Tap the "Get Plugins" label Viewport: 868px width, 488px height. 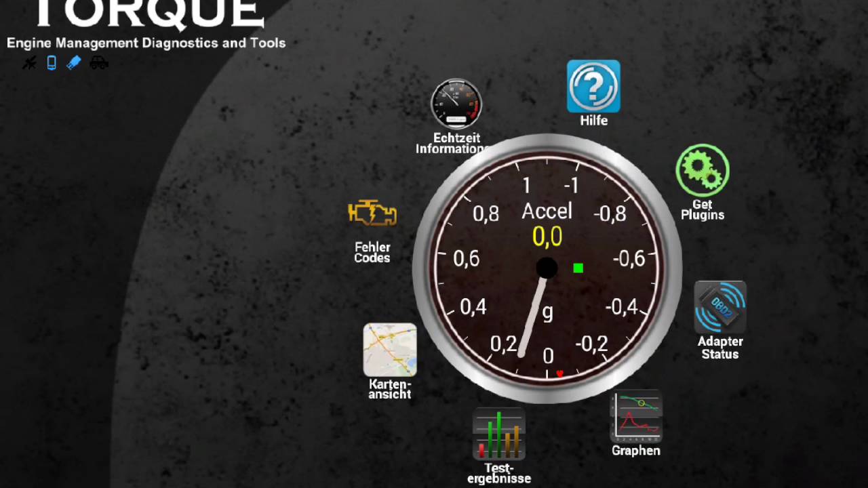[x=703, y=209]
